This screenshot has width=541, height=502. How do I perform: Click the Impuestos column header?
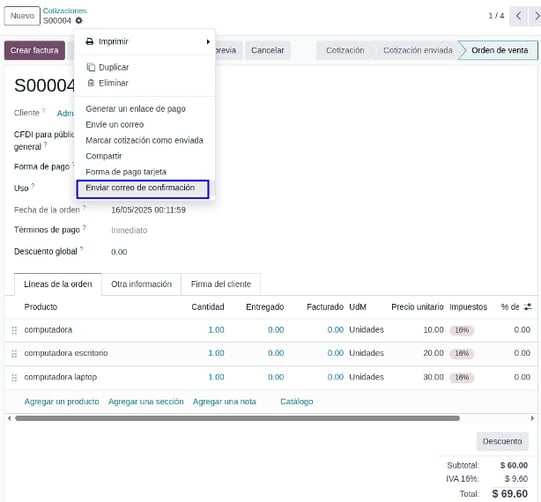click(468, 307)
